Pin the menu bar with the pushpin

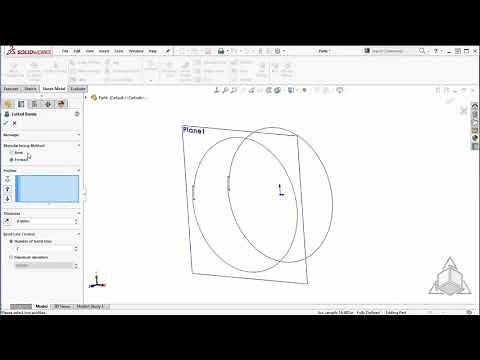(168, 51)
